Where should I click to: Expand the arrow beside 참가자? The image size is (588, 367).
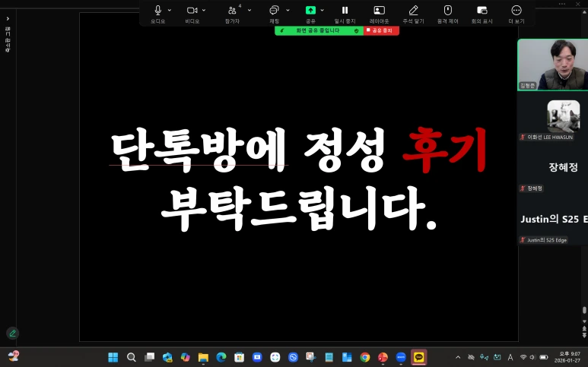(250, 10)
